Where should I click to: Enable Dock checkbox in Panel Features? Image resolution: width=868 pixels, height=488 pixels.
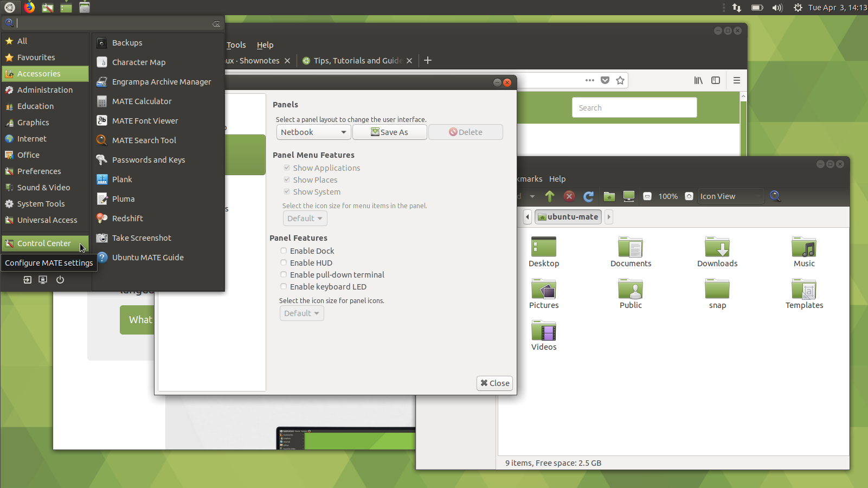pos(284,251)
